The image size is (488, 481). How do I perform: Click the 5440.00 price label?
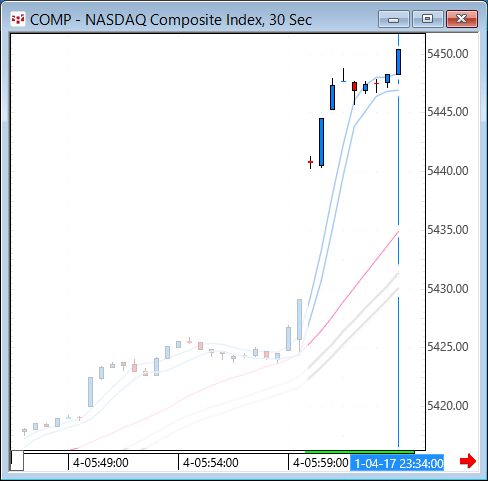pos(448,171)
